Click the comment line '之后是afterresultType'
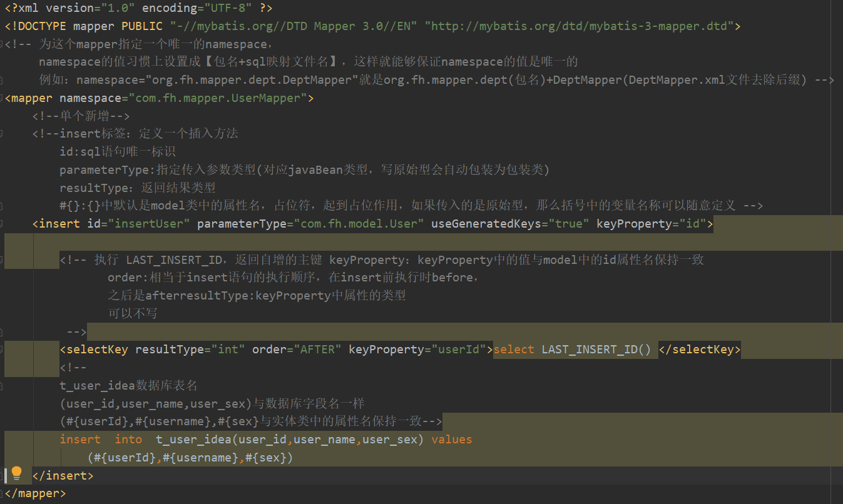Viewport: 843px width, 504px height. (x=257, y=295)
